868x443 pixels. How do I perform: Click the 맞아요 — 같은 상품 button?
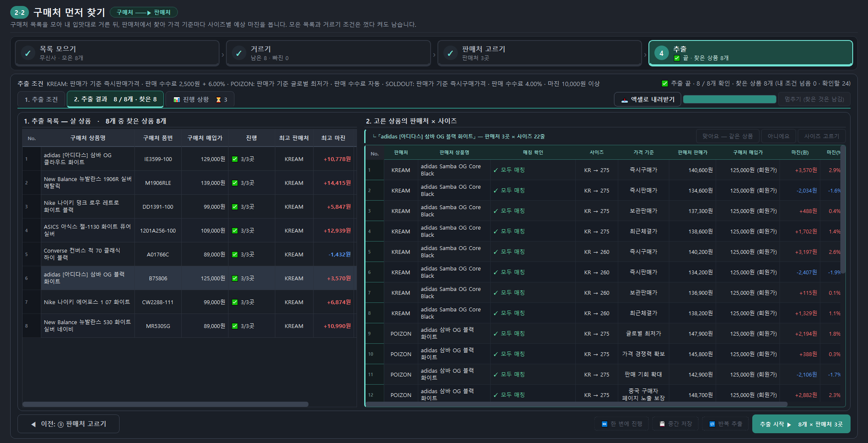pyautogui.click(x=728, y=136)
